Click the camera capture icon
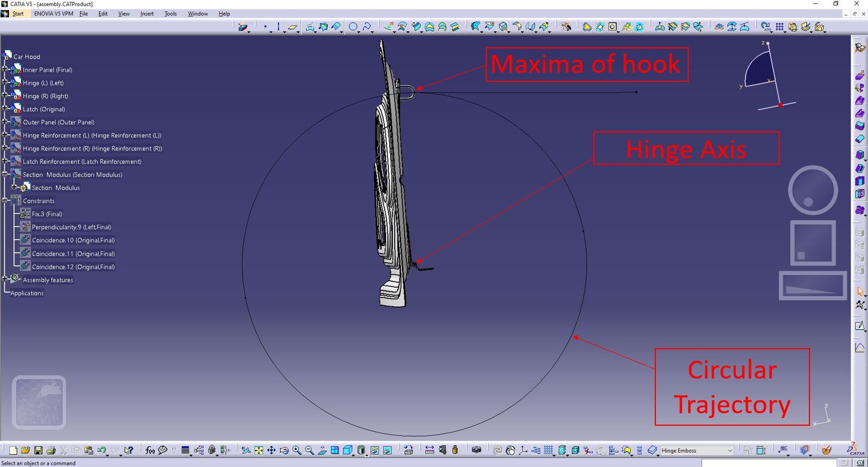Image resolution: width=868 pixels, height=467 pixels. click(x=476, y=450)
